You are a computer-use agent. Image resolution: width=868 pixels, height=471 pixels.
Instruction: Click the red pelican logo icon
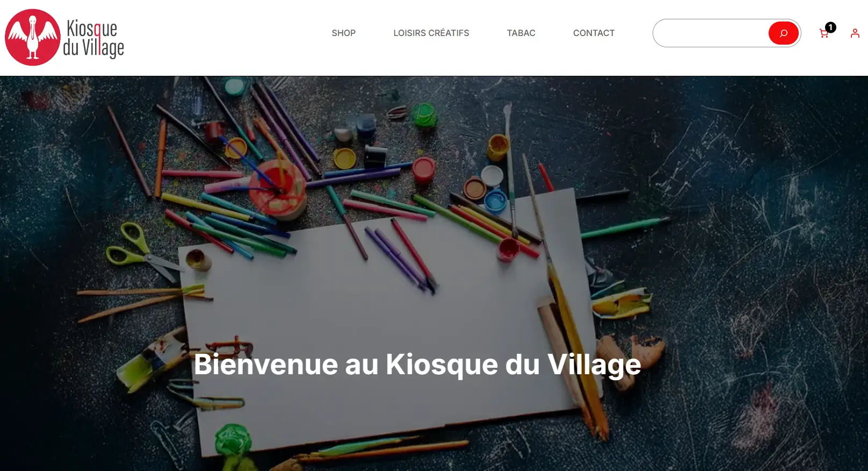click(x=33, y=37)
